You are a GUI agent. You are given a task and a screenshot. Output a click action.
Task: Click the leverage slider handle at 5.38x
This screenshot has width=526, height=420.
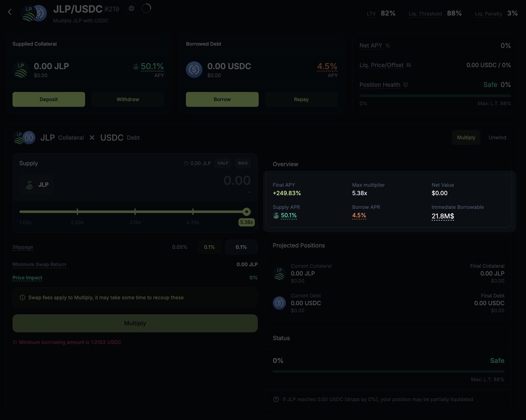[247, 212]
